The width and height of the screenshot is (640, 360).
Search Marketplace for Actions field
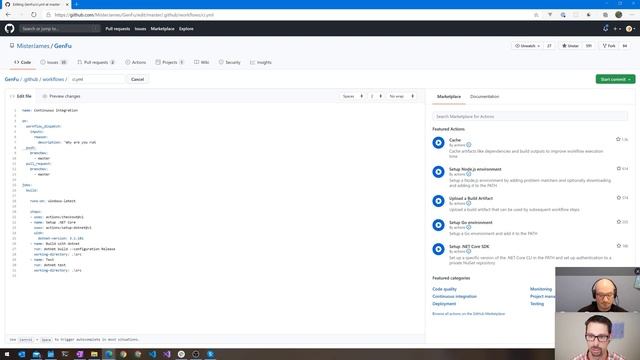(530, 116)
